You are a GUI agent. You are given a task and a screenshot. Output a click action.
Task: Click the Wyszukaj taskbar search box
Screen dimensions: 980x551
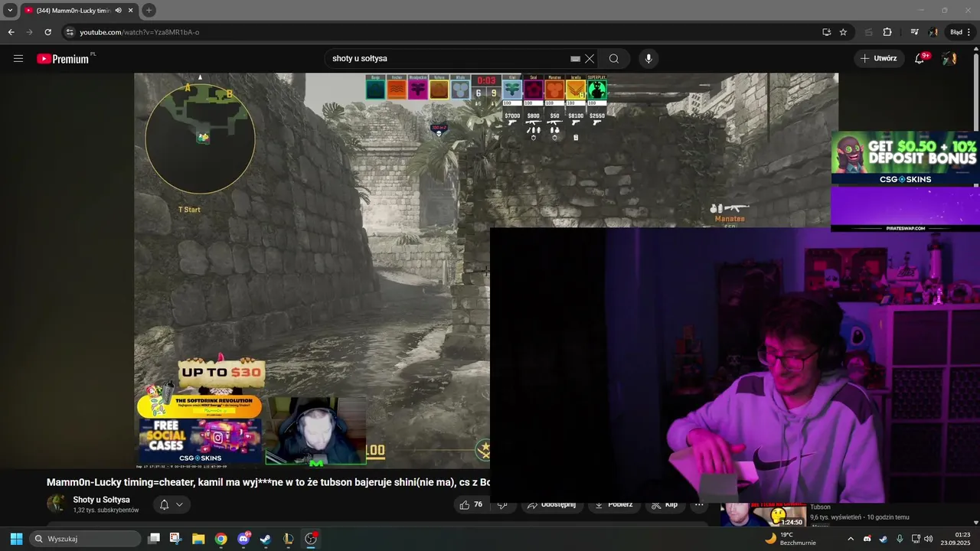(86, 539)
